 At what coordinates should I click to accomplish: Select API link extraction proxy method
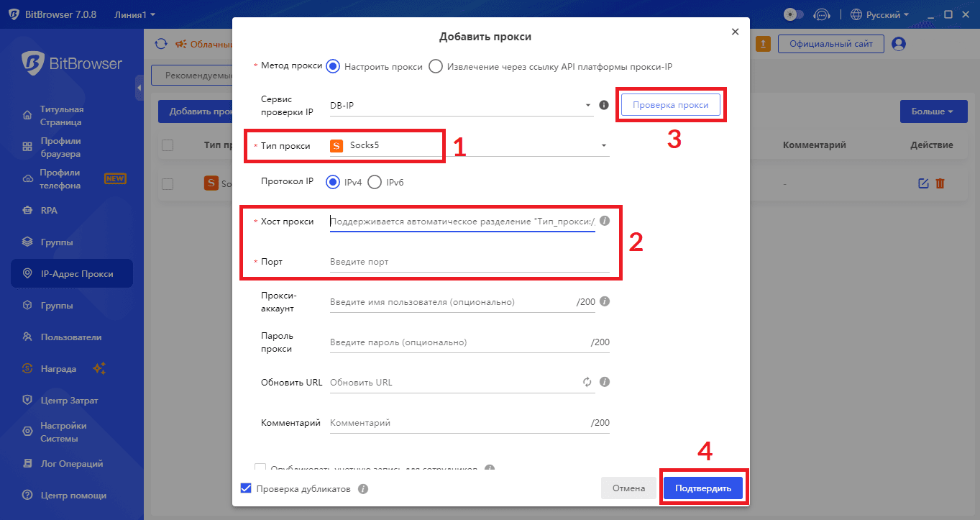pyautogui.click(x=436, y=66)
